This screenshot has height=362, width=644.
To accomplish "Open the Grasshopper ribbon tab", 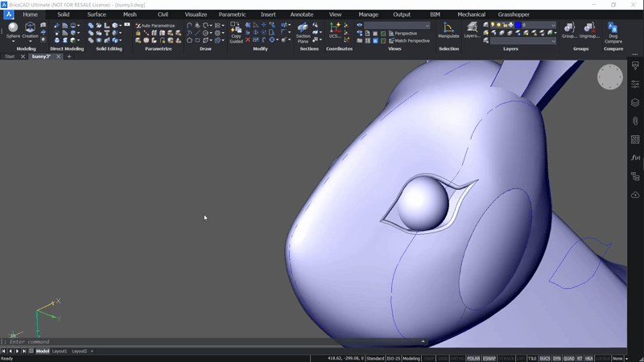I will tap(514, 14).
